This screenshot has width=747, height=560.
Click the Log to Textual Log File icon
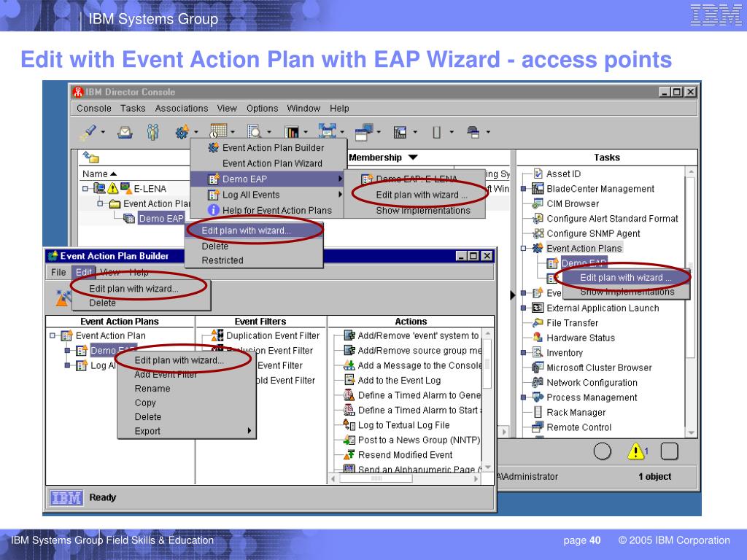(x=349, y=424)
